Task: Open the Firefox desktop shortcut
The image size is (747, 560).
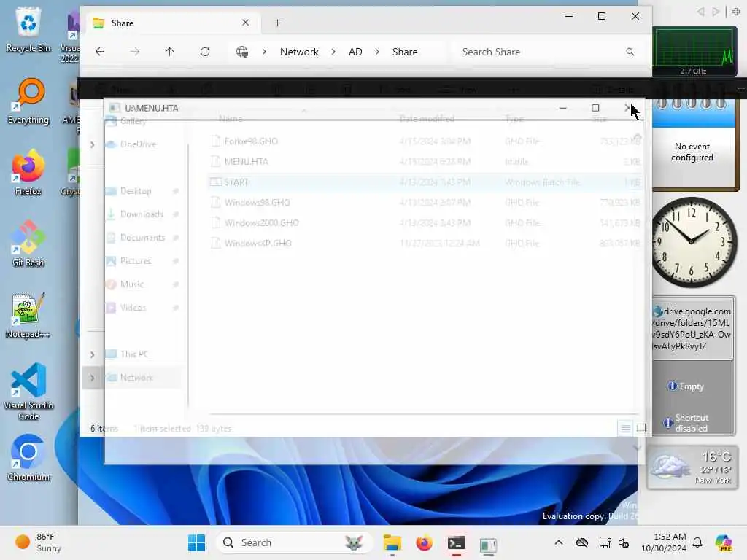Action: (28, 173)
